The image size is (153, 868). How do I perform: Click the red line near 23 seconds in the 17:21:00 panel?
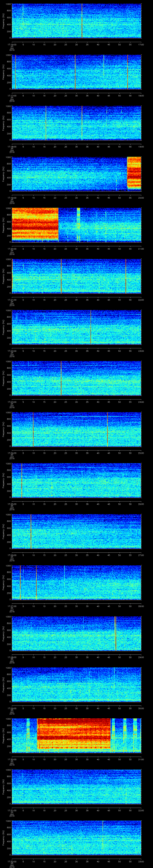tap(61, 276)
